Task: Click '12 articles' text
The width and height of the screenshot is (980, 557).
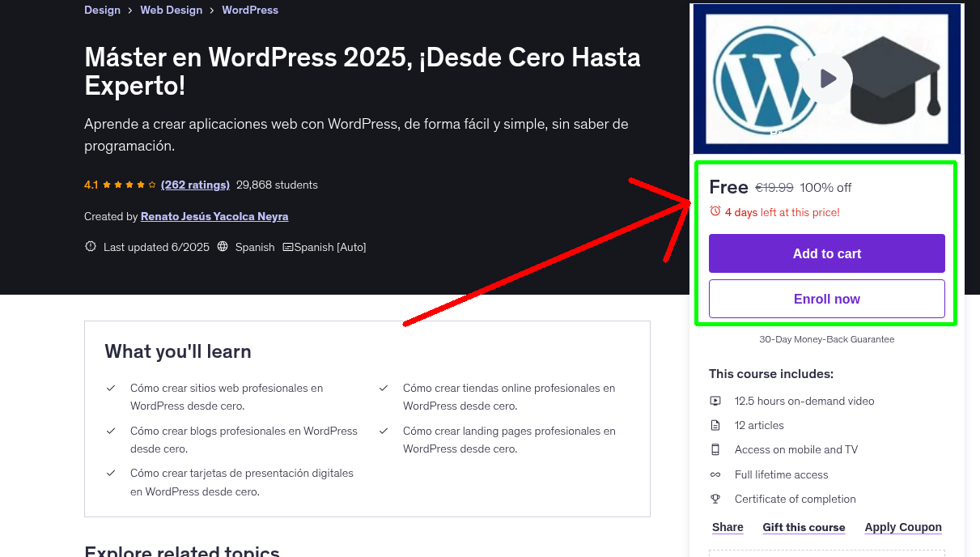Action: (x=759, y=425)
